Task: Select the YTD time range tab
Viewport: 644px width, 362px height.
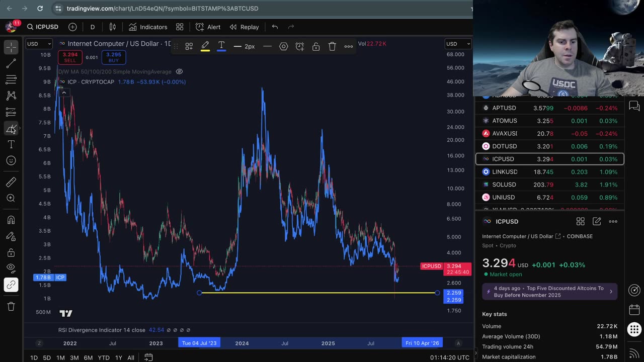Action: tap(104, 357)
